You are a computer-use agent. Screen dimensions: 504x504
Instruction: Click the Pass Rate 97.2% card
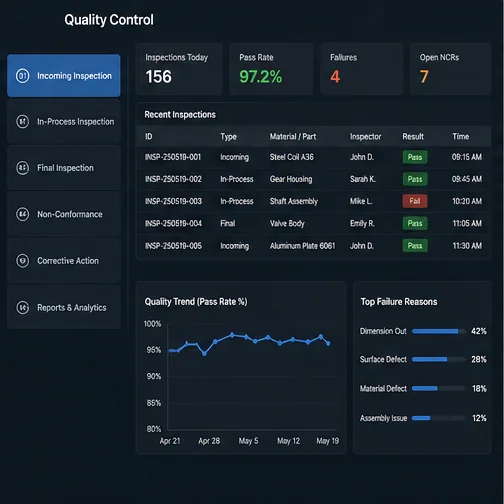(271, 69)
